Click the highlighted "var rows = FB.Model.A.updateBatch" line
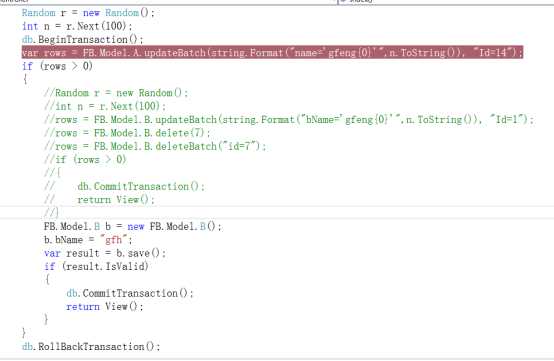The image size is (554, 361). coord(272,53)
